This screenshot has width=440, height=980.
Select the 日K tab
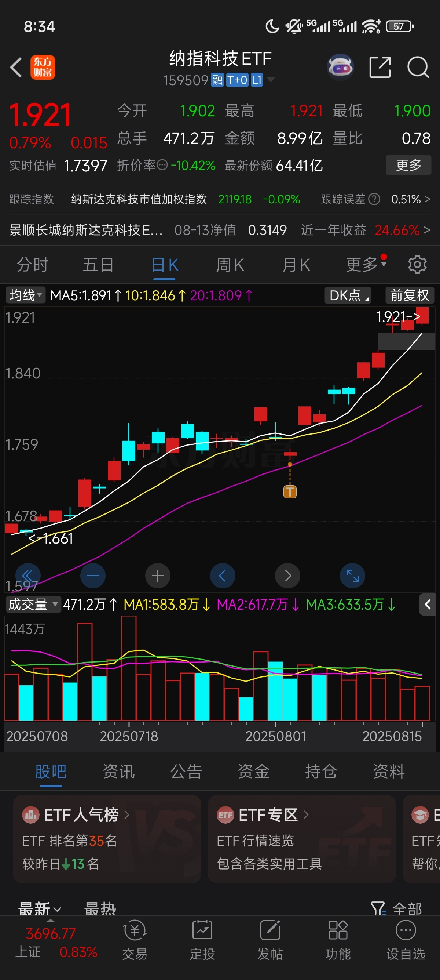tap(165, 264)
